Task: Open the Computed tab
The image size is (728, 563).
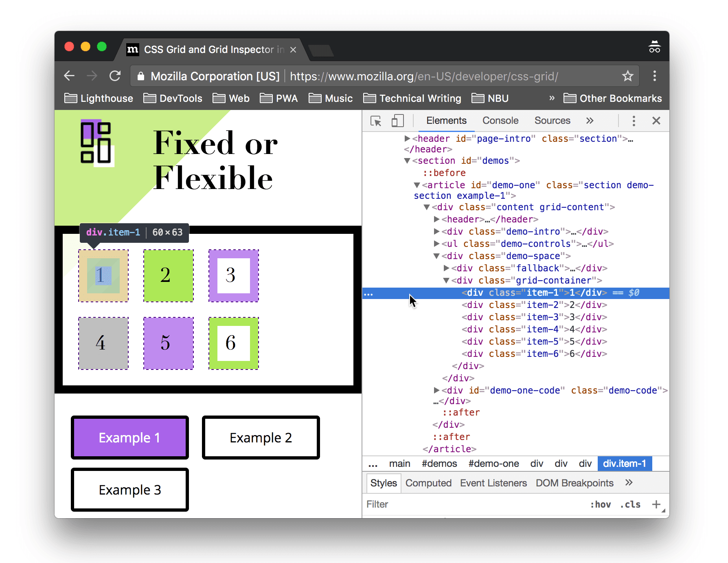Action: point(428,483)
